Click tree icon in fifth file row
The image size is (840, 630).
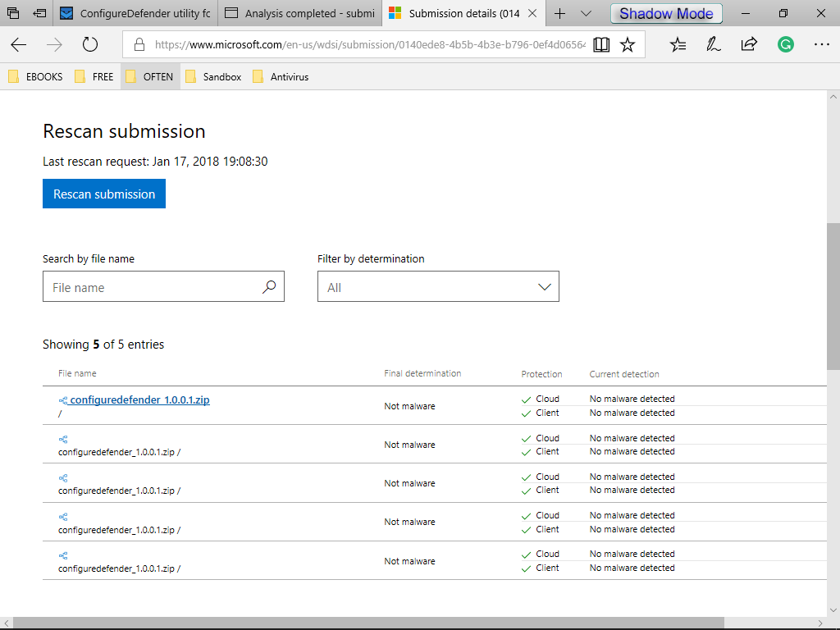[63, 555]
